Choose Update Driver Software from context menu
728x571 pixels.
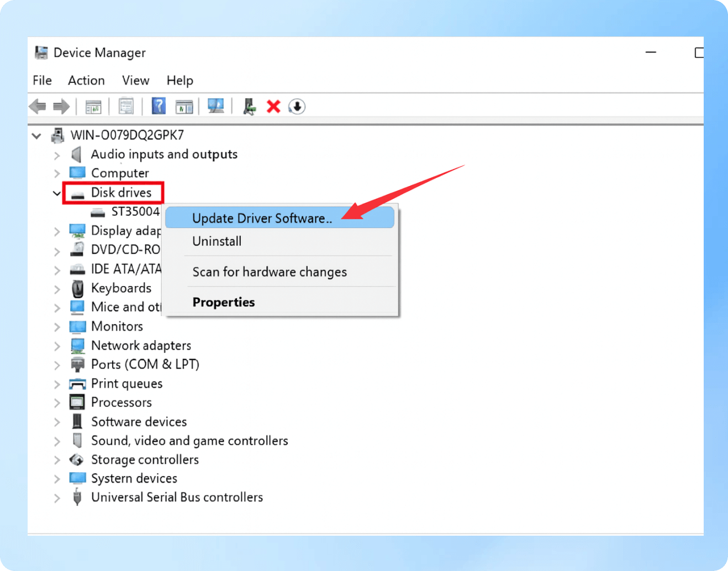pos(280,218)
